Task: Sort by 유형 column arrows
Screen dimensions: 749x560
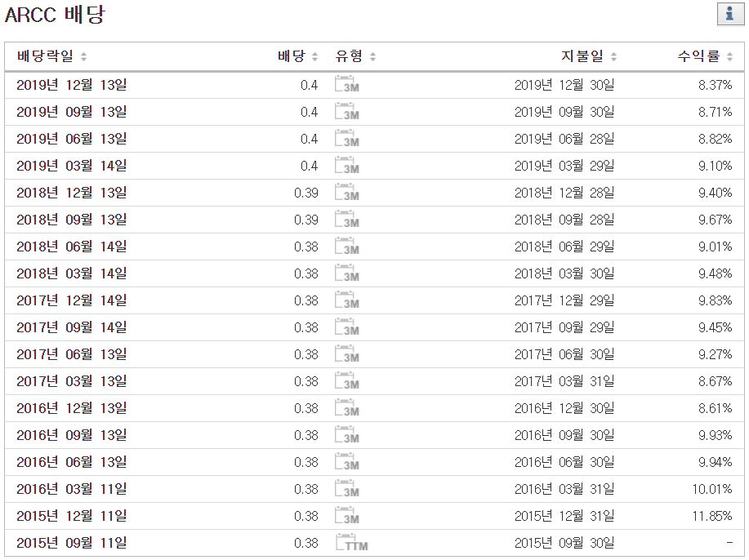Action: (x=373, y=57)
